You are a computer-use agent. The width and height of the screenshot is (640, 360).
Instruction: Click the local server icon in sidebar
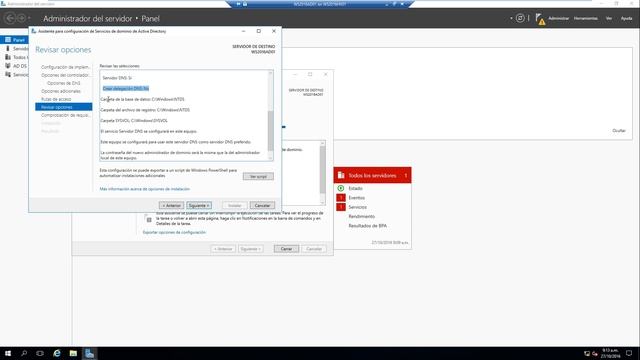click(7, 49)
